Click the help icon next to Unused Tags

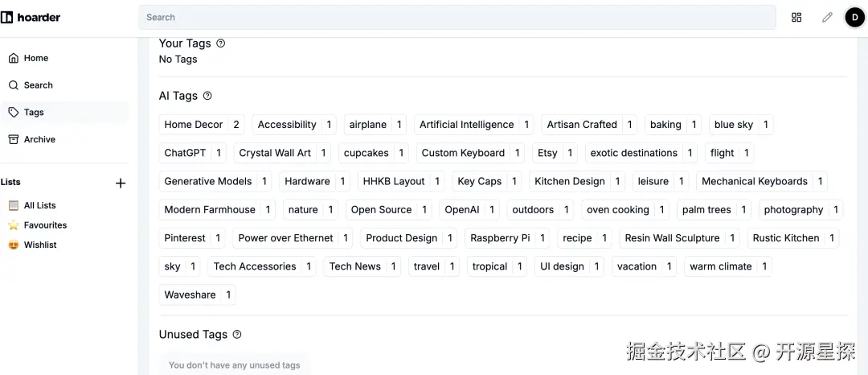point(237,335)
